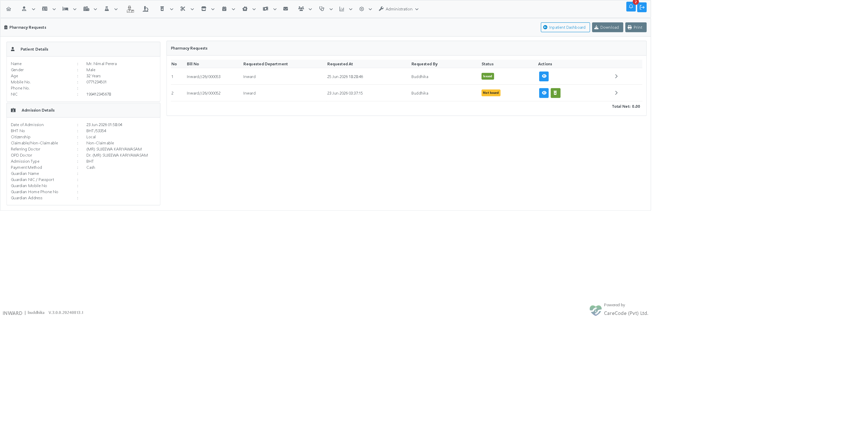Click NIC value 199412345678
This screenshot has width=868, height=427.
pyautogui.click(x=99, y=94)
